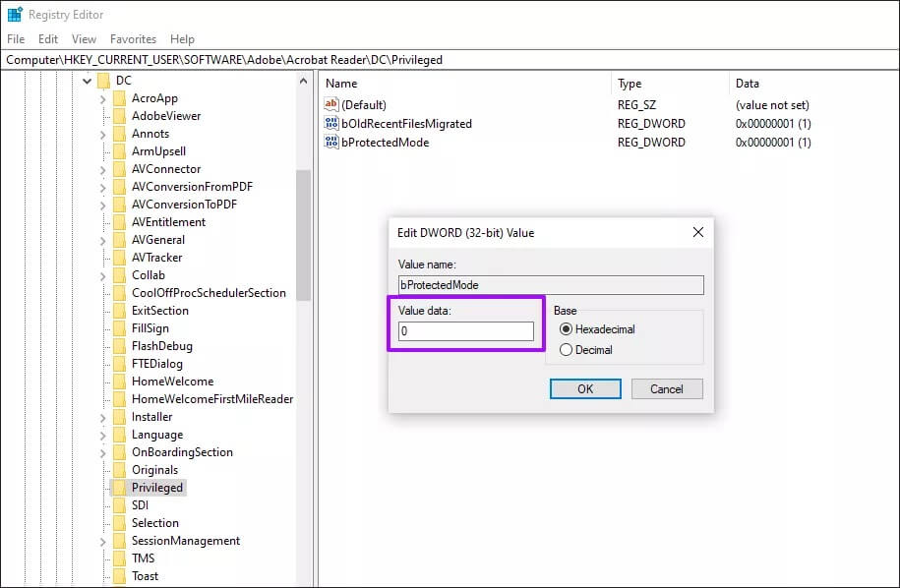Image resolution: width=900 pixels, height=588 pixels.
Task: Click the ExitSection folder icon
Action: tap(119, 311)
